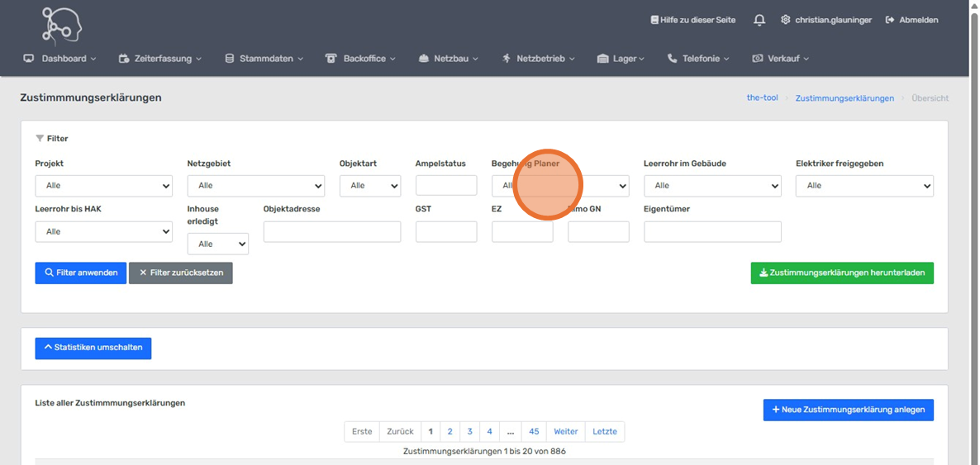
Task: Expand the Netzgebiet filter dropdown
Action: pyautogui.click(x=255, y=186)
